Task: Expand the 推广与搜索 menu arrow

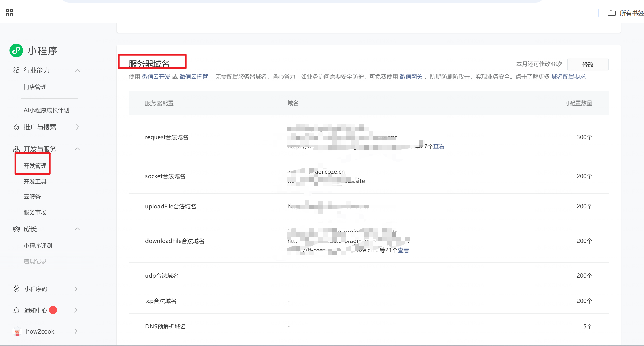Action: [77, 127]
